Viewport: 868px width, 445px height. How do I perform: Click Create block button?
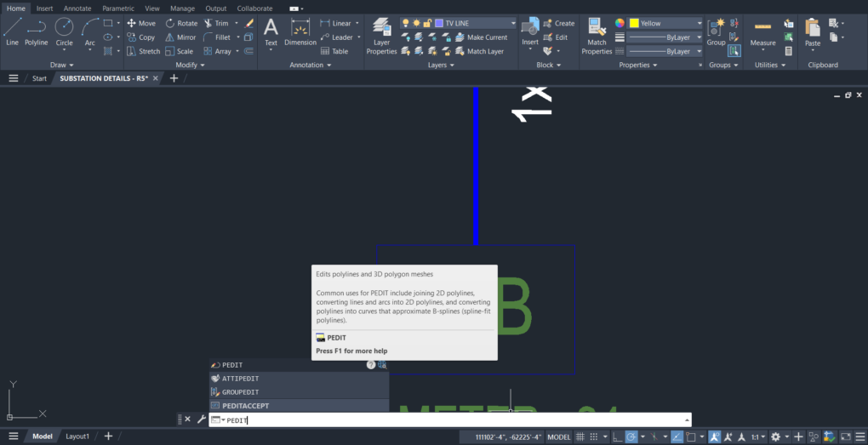coord(558,23)
